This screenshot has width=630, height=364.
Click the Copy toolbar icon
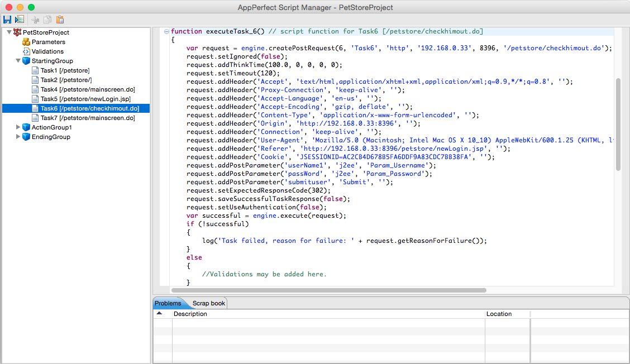(47, 20)
